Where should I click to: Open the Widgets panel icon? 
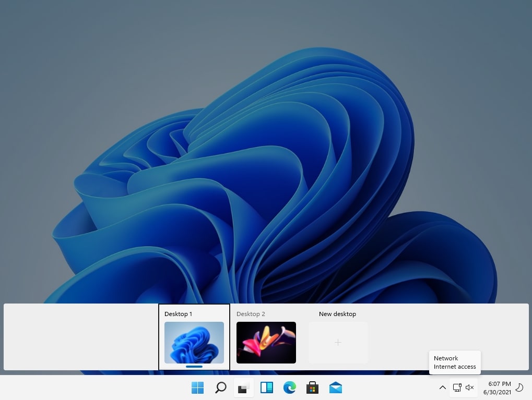tap(267, 387)
